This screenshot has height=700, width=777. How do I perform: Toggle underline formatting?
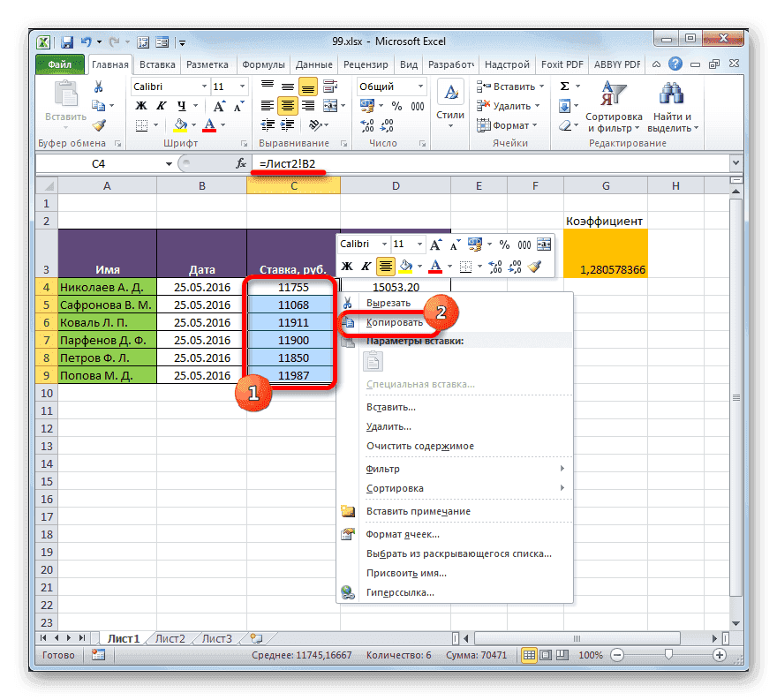pyautogui.click(x=182, y=105)
